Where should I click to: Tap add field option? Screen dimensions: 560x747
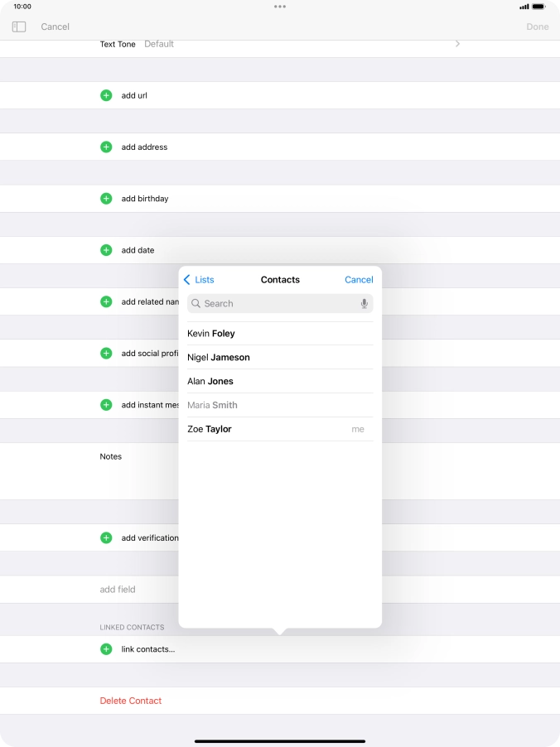[118, 590]
